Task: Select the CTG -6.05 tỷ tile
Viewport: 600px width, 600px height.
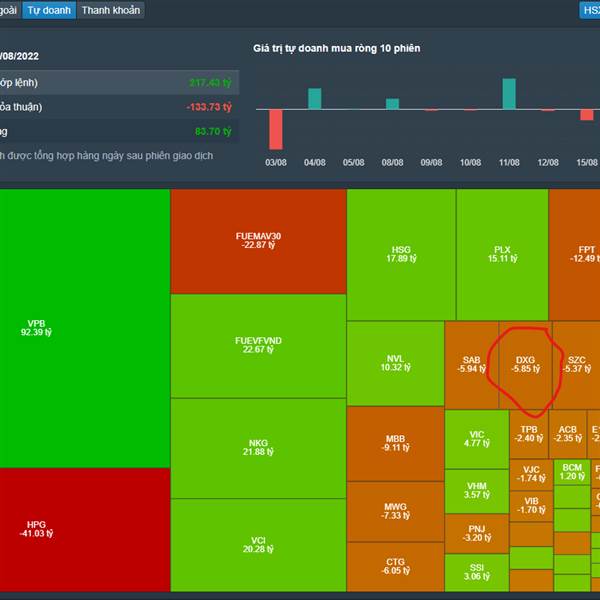Action: (396, 567)
